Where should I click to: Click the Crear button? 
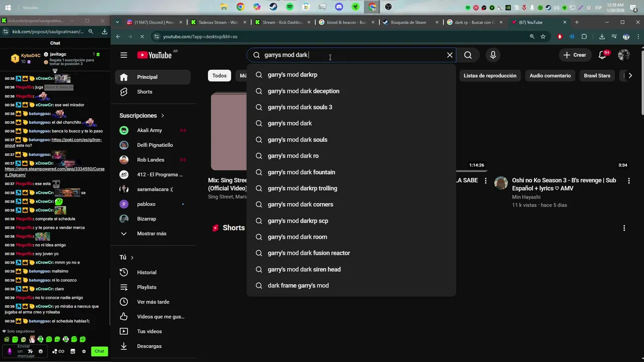[575, 55]
